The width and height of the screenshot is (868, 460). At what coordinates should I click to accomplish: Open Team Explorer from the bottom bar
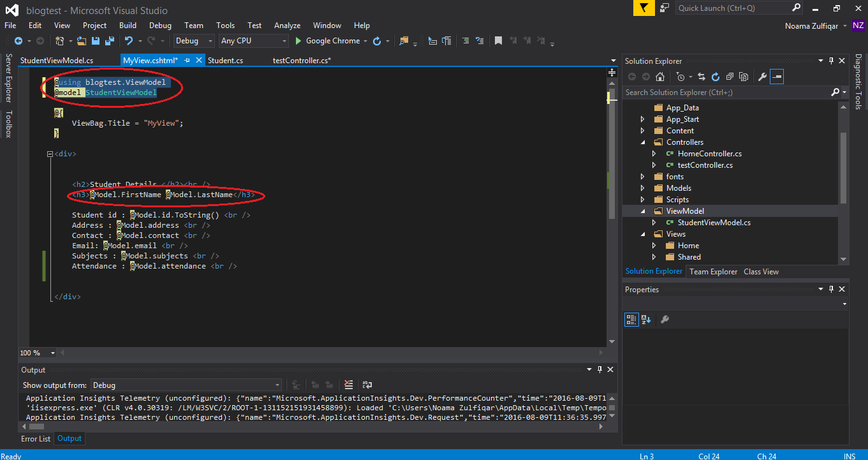click(713, 271)
